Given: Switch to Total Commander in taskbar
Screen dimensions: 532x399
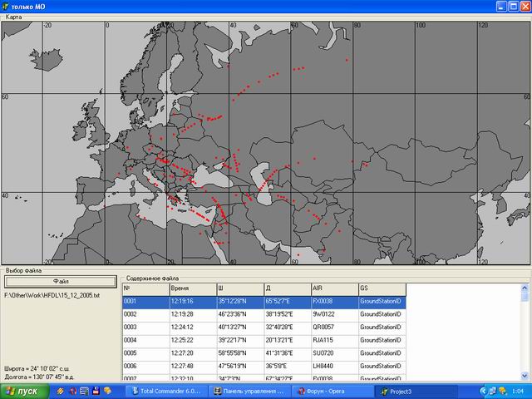Looking at the screenshot, I should point(166,392).
